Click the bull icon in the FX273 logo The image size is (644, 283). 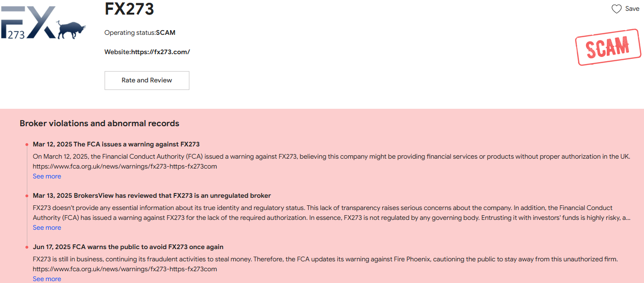click(72, 30)
